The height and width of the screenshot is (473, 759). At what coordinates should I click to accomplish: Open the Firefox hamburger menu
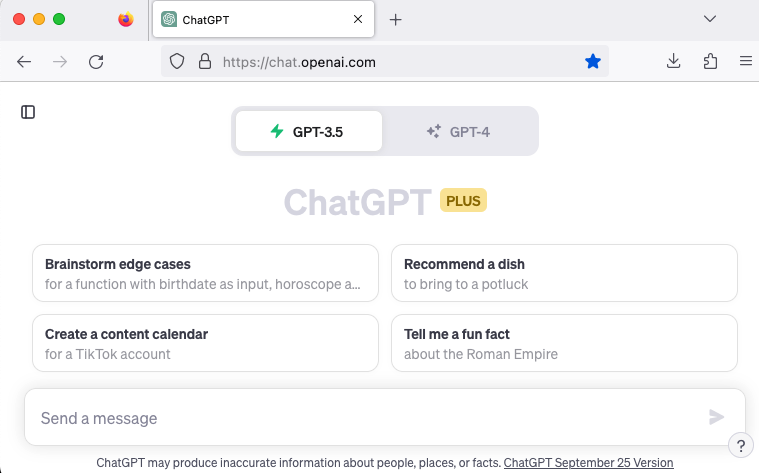[x=745, y=62]
